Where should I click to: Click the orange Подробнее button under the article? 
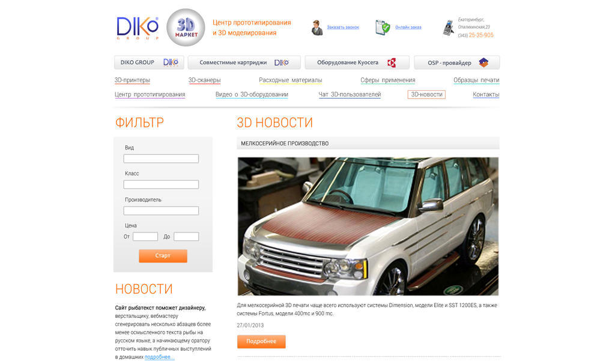click(x=261, y=342)
